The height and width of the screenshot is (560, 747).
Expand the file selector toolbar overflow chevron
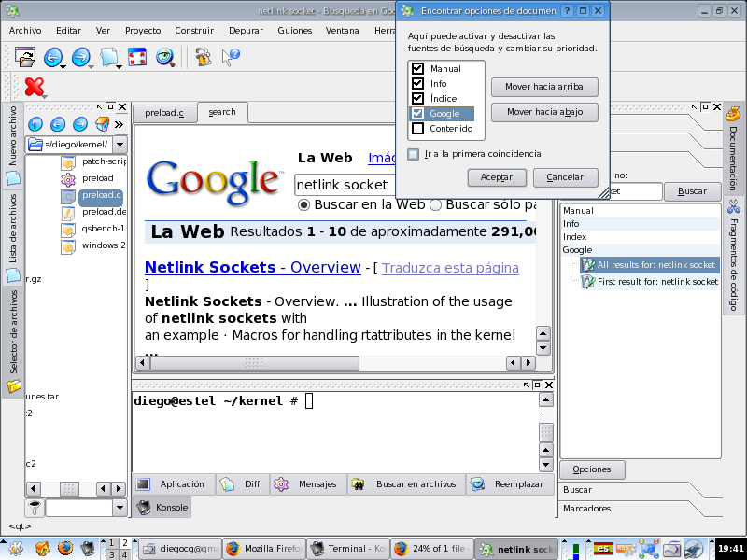point(120,124)
